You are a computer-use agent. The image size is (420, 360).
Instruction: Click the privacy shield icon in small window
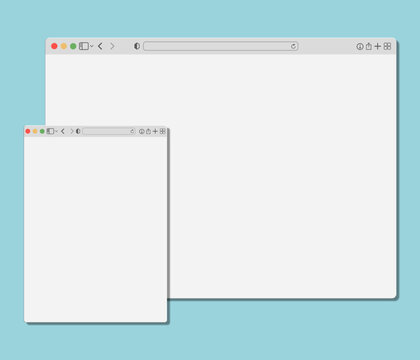tap(78, 131)
